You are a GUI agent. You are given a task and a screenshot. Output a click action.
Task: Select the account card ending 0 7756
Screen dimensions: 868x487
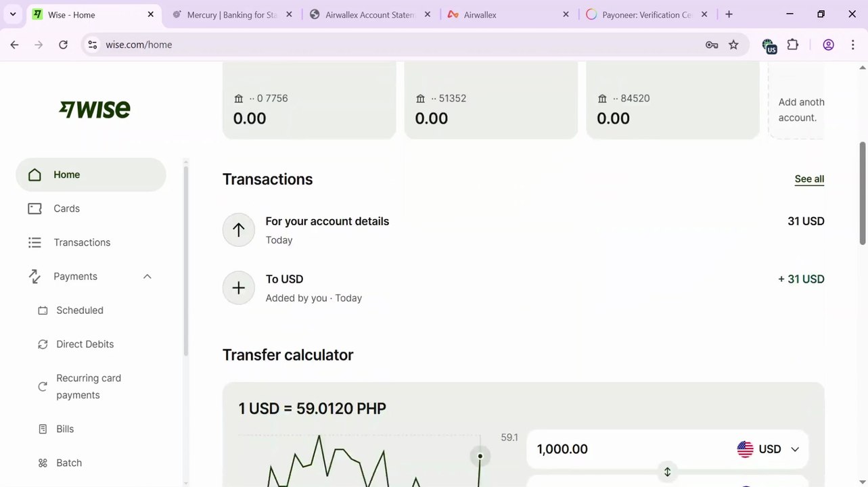click(x=309, y=100)
